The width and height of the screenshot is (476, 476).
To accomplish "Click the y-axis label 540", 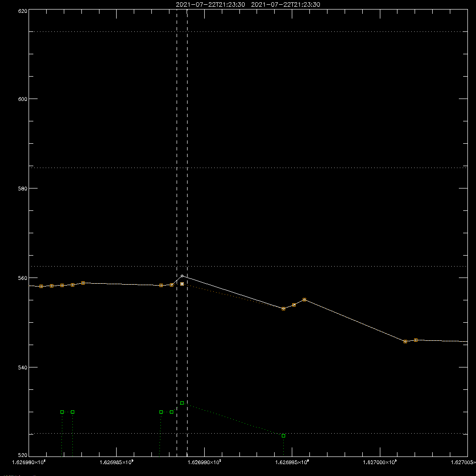I will tap(23, 367).
